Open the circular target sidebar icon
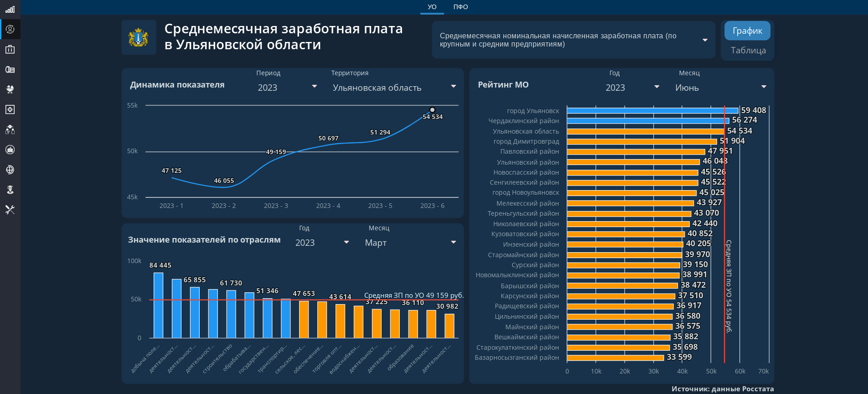 (x=10, y=170)
